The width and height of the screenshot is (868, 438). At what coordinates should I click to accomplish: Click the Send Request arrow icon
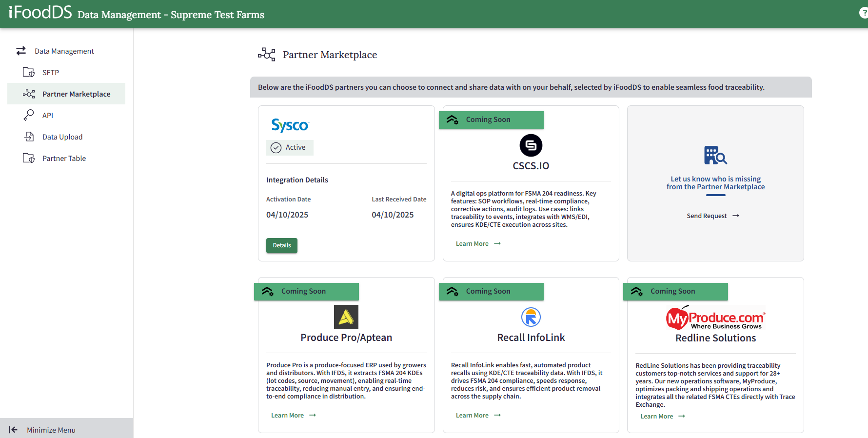pos(736,216)
